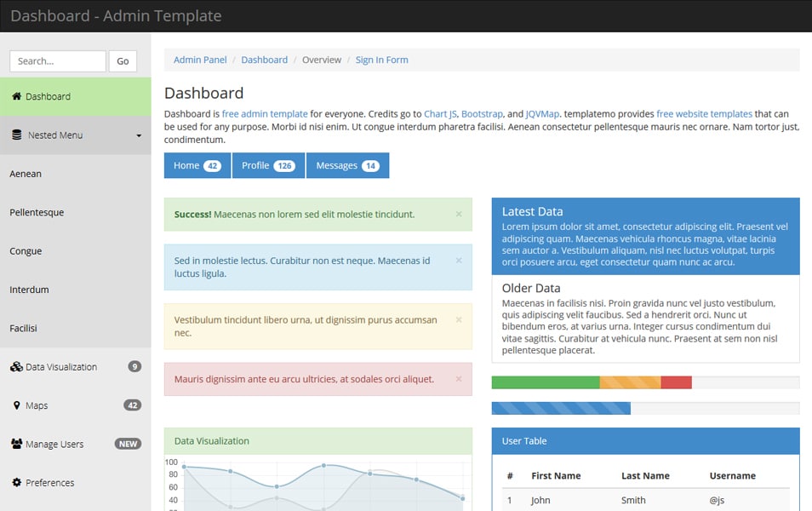Viewport: 812px width, 511px height.
Task: Open the Messages tab
Action: coord(347,165)
